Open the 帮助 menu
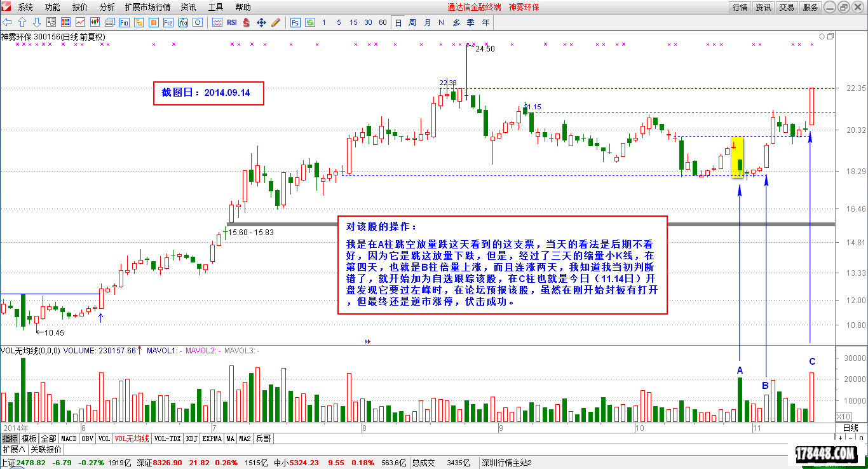 coord(243,7)
